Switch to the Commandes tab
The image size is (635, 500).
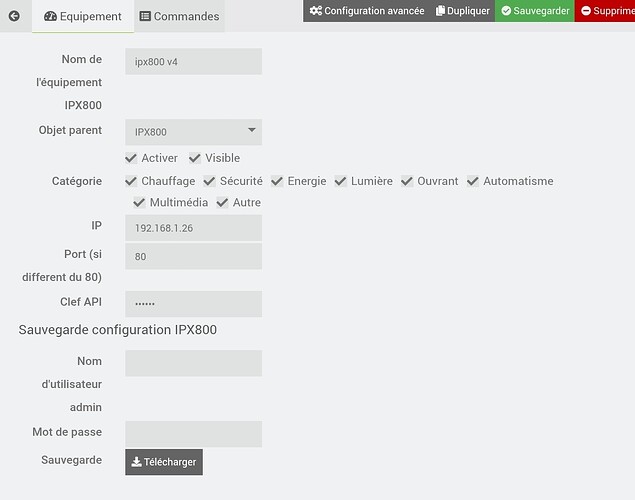[179, 16]
